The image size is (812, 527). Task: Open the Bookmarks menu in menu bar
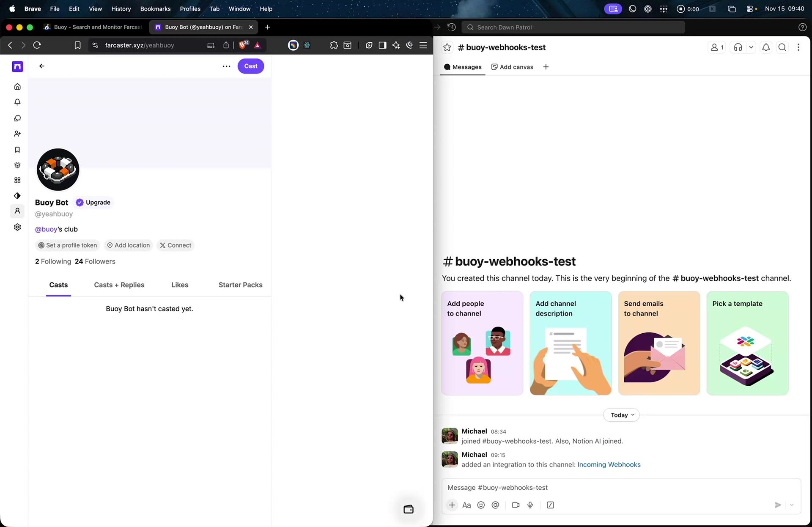coord(155,8)
